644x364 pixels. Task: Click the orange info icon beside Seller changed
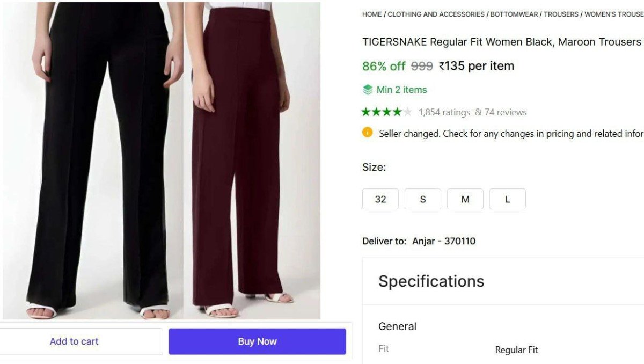(368, 133)
